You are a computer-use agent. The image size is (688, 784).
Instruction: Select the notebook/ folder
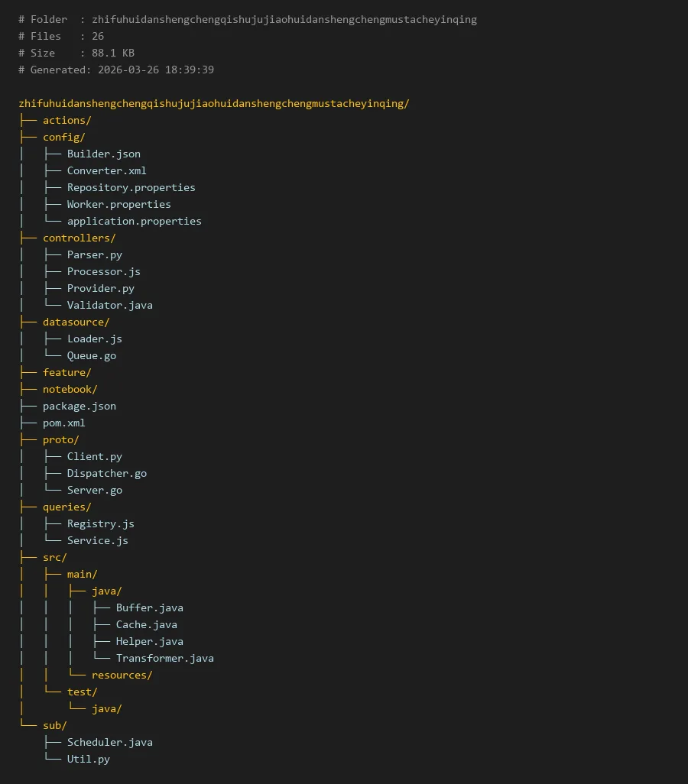(x=70, y=389)
